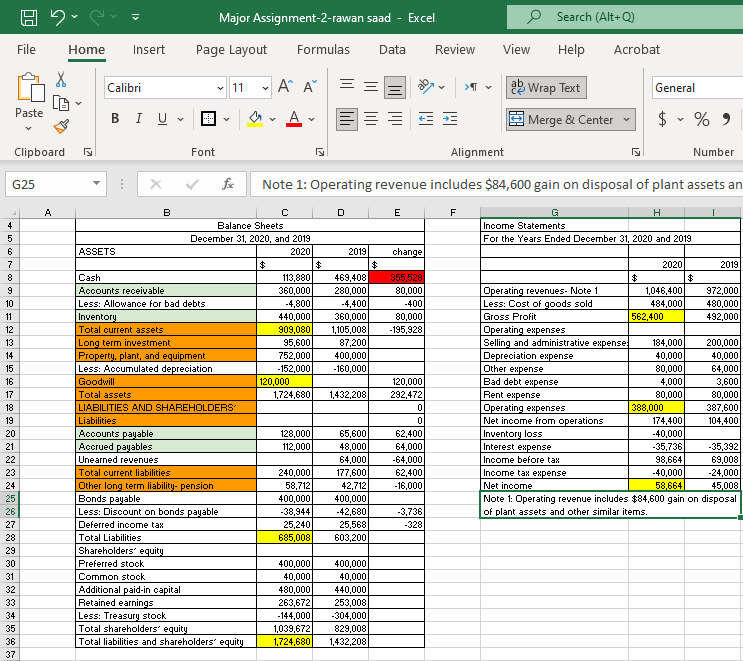The height and width of the screenshot is (661, 743).
Task: Toggle Center alignment
Action: point(371,119)
